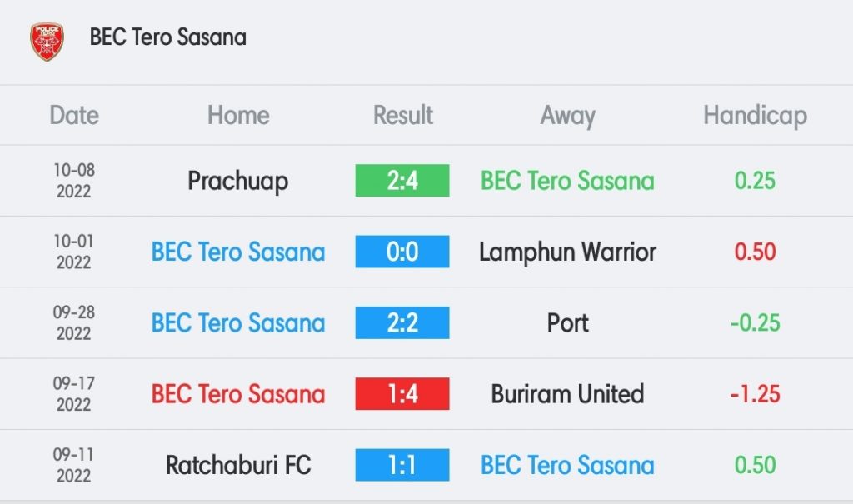Image resolution: width=853 pixels, height=504 pixels.
Task: Open the red 1:4 result badge
Action: [402, 393]
